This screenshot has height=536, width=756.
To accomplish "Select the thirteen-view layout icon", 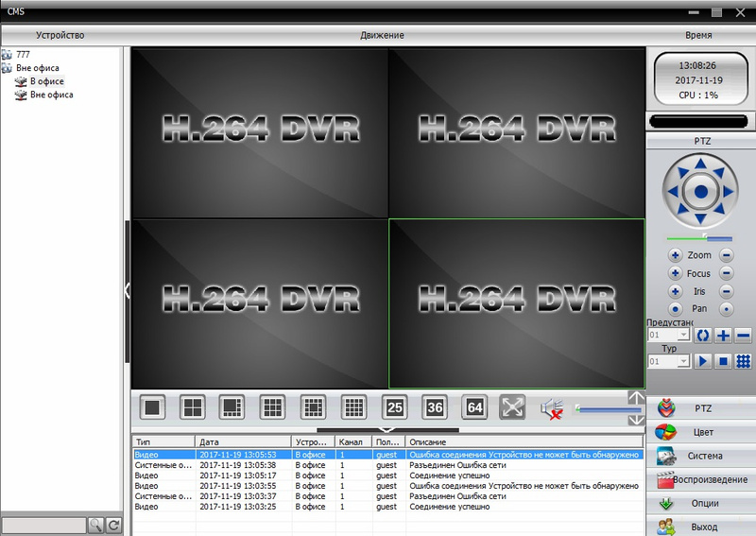I will point(313,407).
